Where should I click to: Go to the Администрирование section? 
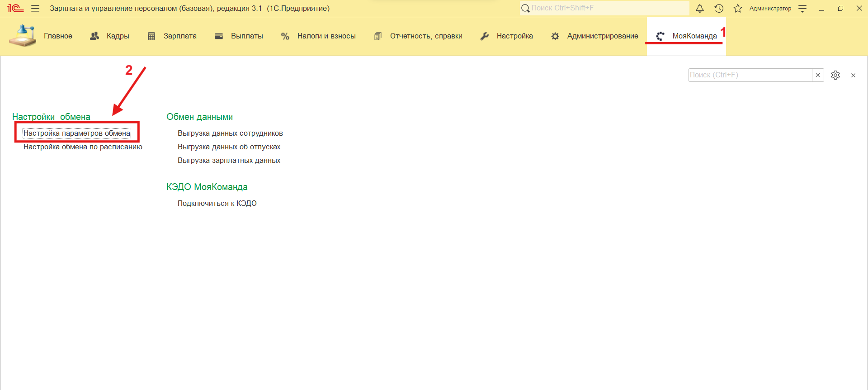[594, 36]
